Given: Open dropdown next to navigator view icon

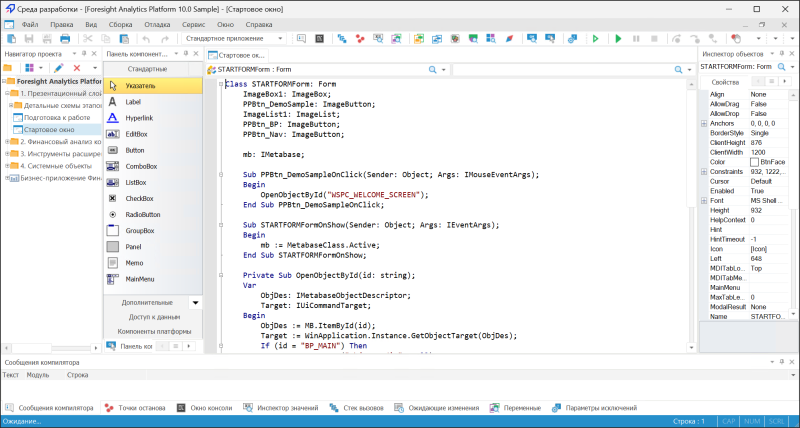Looking at the screenshot, I should click(x=41, y=68).
